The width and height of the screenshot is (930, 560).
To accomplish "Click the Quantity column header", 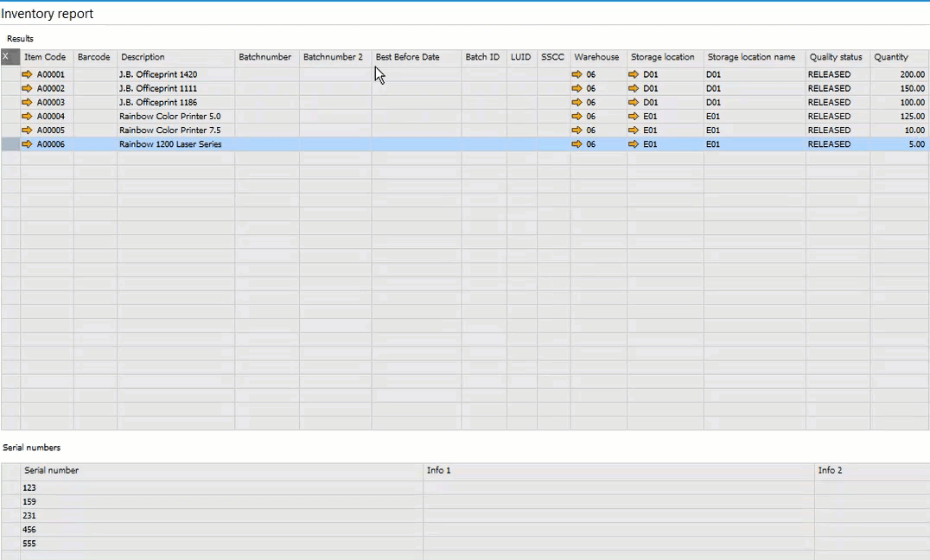I will [x=897, y=57].
